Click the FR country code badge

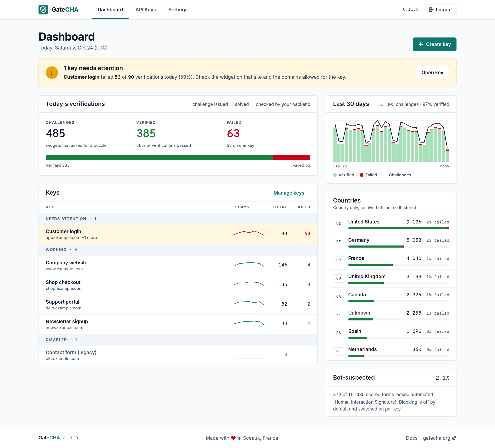pos(339,260)
